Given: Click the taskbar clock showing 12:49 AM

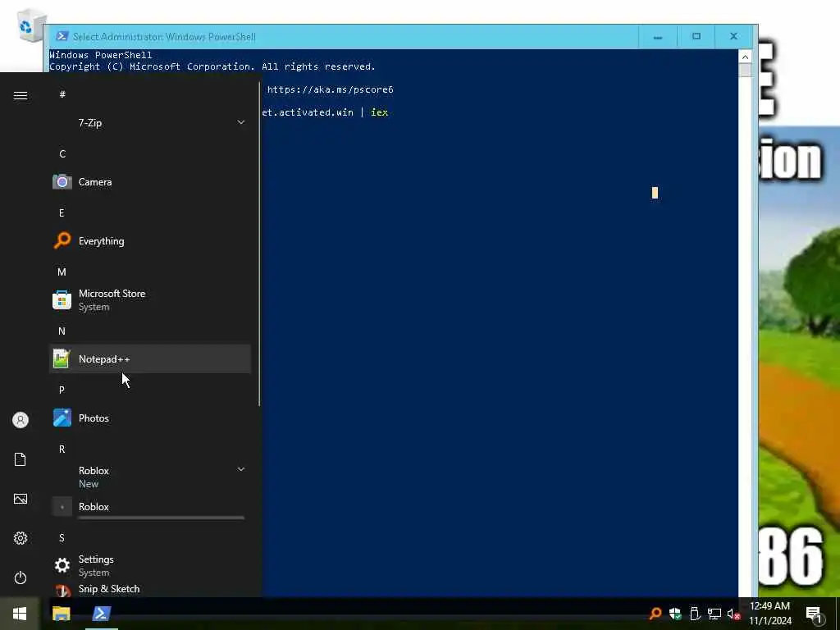Looking at the screenshot, I should tap(769, 614).
